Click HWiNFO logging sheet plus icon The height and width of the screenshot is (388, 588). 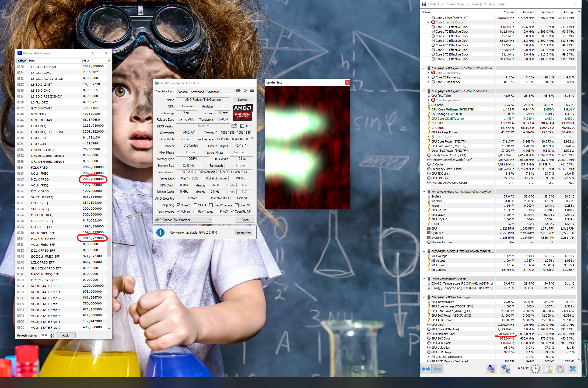pyautogui.click(x=548, y=369)
